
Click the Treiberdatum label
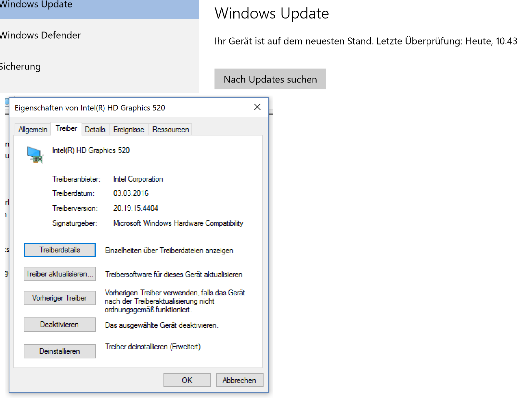click(73, 193)
